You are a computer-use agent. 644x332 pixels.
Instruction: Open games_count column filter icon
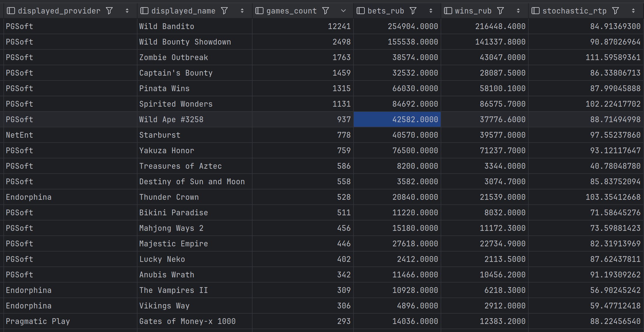click(326, 11)
